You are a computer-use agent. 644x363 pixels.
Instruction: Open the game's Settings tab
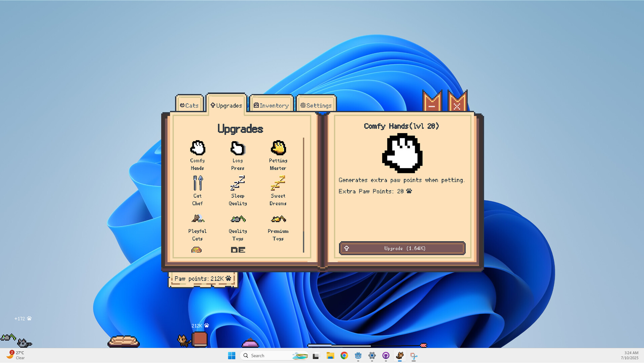pyautogui.click(x=316, y=105)
